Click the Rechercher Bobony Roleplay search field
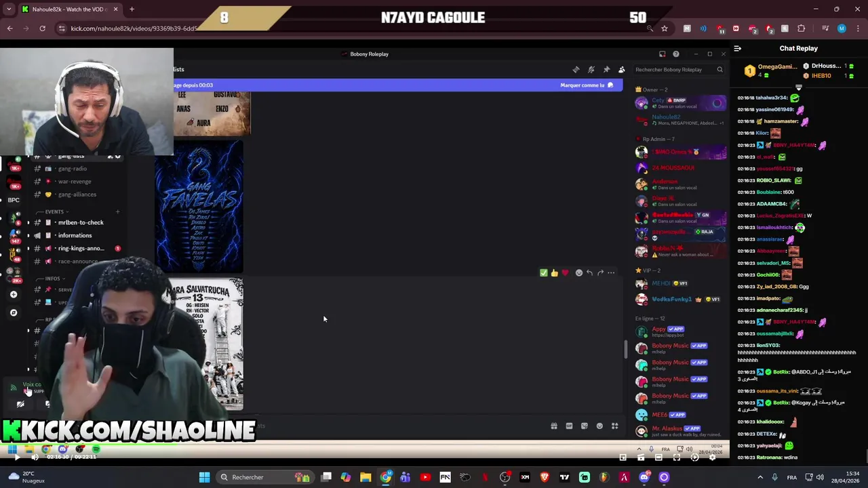The width and height of the screenshot is (868, 488). [x=678, y=69]
